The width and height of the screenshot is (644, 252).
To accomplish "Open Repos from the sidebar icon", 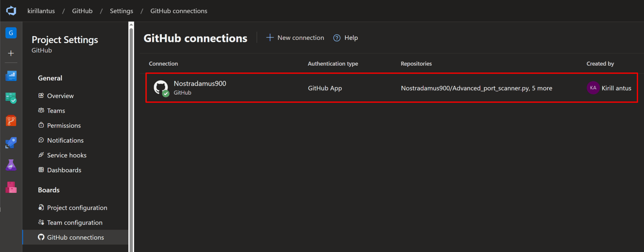I will click(x=11, y=121).
